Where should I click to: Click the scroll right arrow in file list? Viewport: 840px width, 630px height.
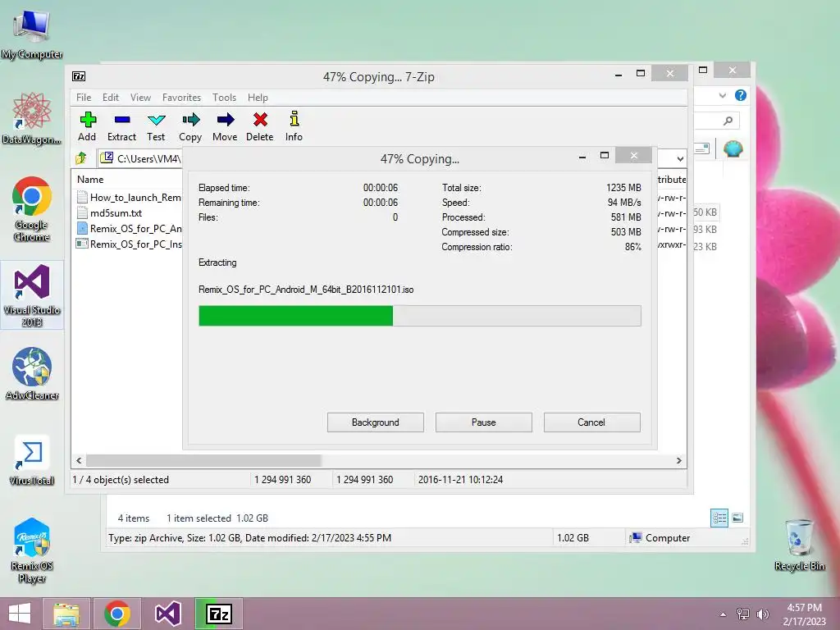[678, 460]
